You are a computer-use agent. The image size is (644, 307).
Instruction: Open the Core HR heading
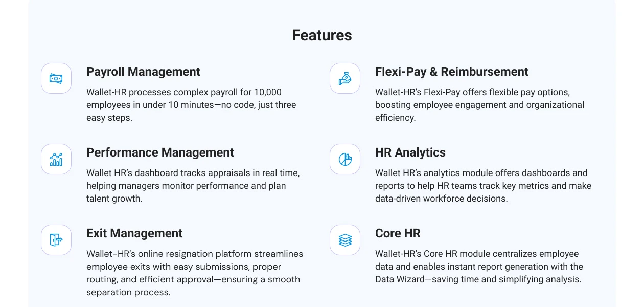pos(398,233)
